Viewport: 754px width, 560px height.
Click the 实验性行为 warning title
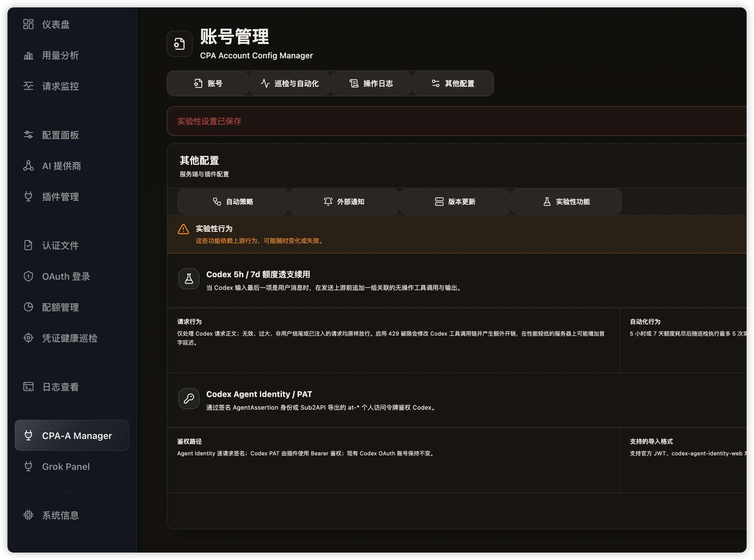tap(214, 229)
